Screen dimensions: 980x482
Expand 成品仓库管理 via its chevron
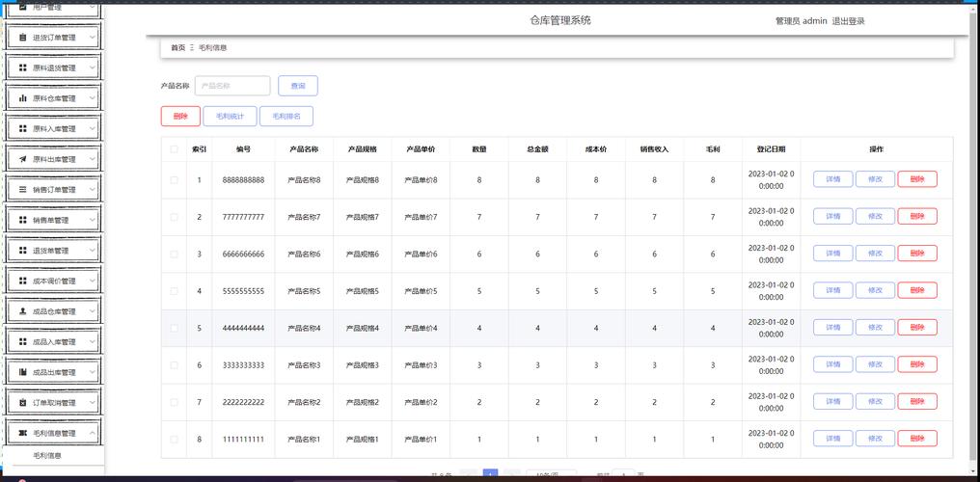(x=93, y=311)
